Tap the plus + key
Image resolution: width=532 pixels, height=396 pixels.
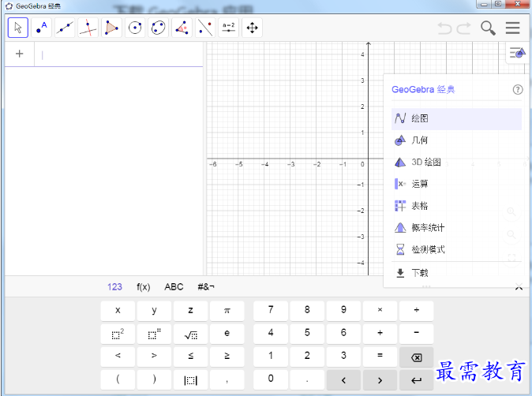click(380, 334)
